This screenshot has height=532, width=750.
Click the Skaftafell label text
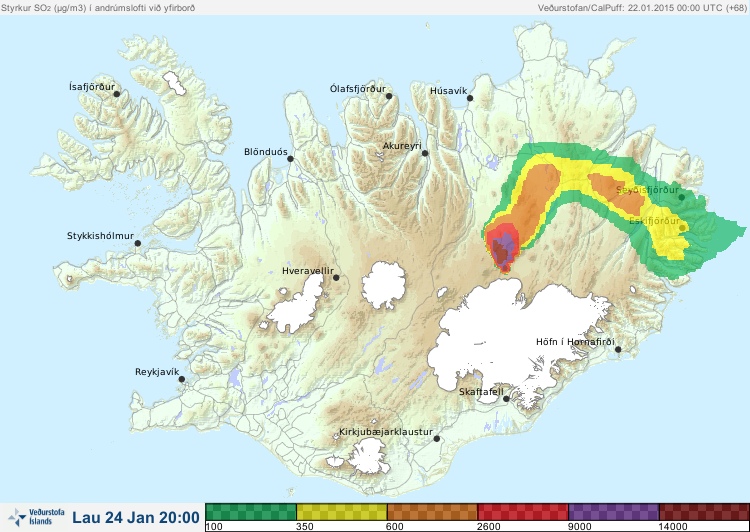coord(481,392)
